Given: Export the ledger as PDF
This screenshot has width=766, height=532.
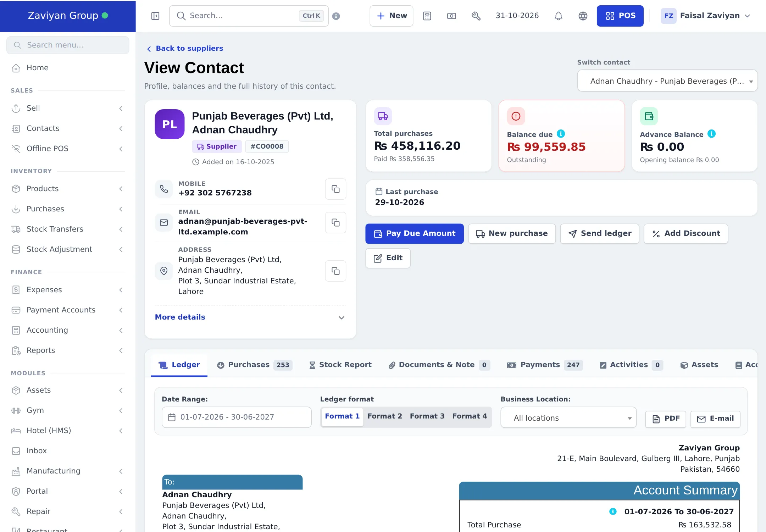Looking at the screenshot, I should point(666,419).
